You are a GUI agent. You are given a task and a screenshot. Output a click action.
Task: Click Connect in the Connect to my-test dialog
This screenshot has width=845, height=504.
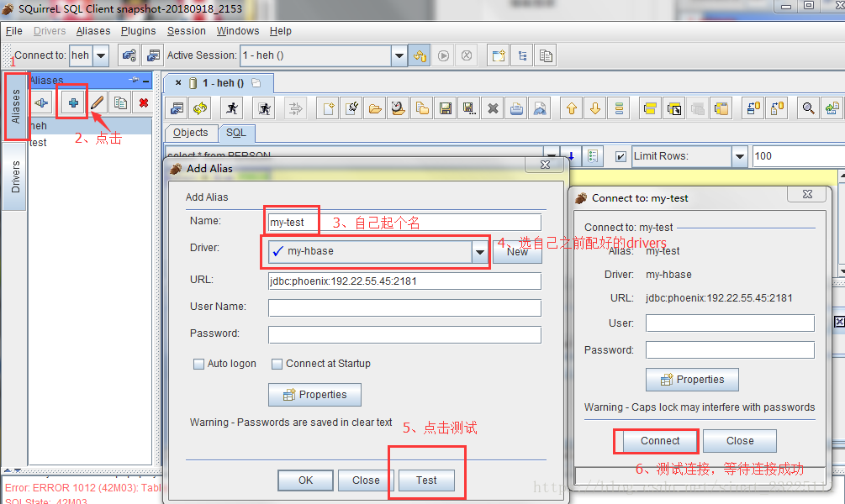[x=660, y=441]
